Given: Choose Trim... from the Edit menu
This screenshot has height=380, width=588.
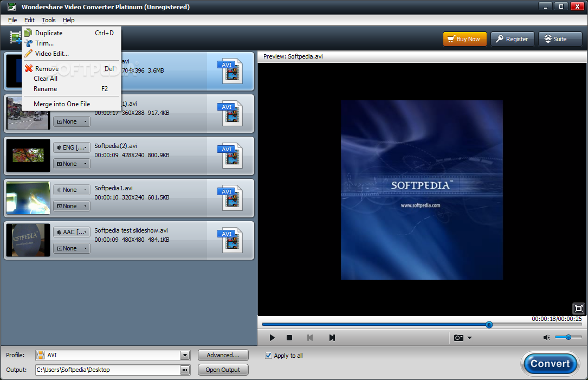Looking at the screenshot, I should [x=71, y=43].
